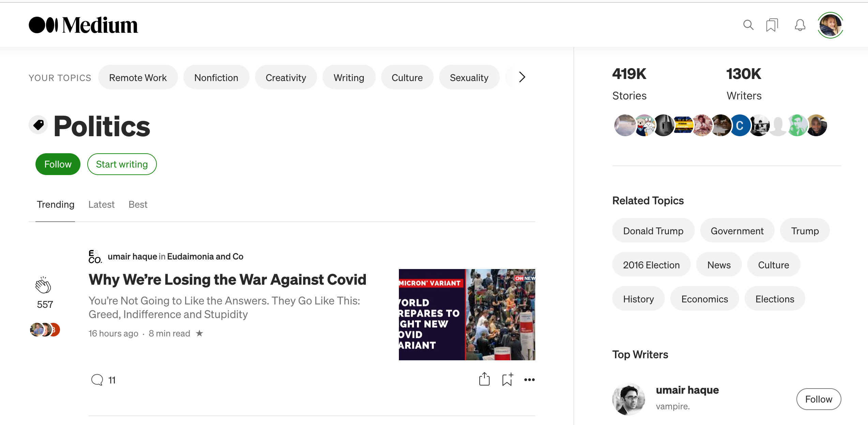
Task: Click the Politics tag icon
Action: (x=38, y=125)
